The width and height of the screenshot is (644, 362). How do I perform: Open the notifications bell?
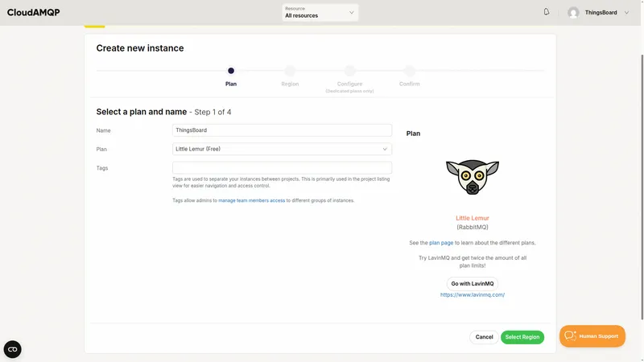coord(547,12)
